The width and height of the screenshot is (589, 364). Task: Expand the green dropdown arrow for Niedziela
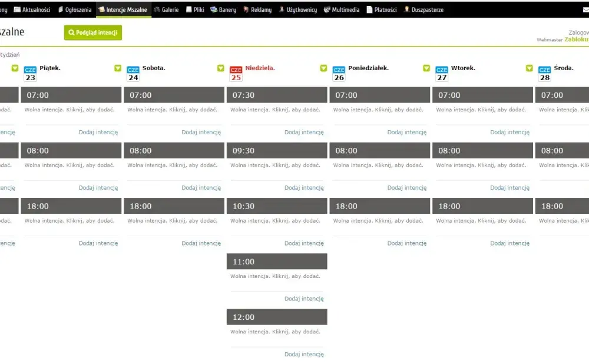tap(323, 68)
